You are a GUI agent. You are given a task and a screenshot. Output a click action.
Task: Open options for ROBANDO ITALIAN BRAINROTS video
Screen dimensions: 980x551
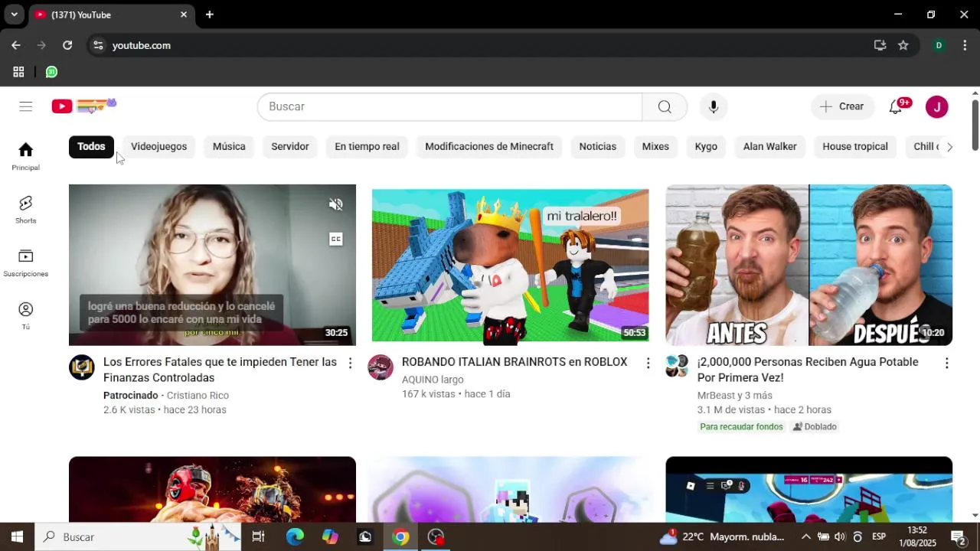pyautogui.click(x=648, y=363)
